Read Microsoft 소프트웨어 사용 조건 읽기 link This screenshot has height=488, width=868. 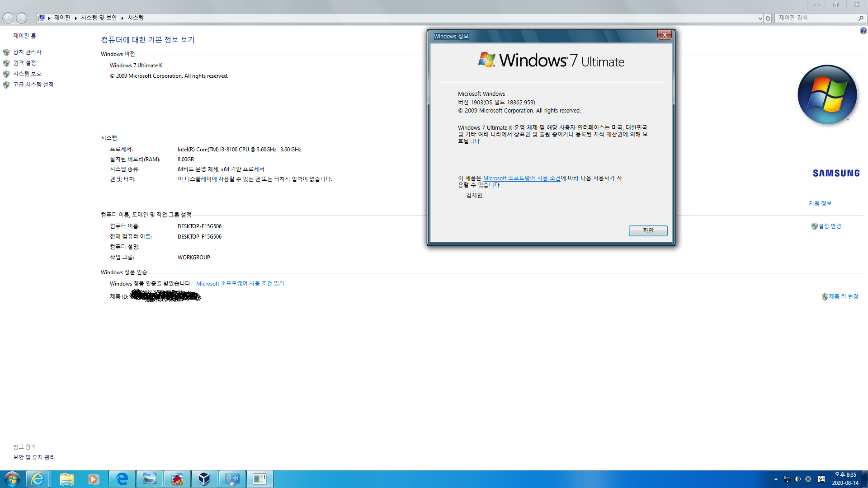pos(240,283)
